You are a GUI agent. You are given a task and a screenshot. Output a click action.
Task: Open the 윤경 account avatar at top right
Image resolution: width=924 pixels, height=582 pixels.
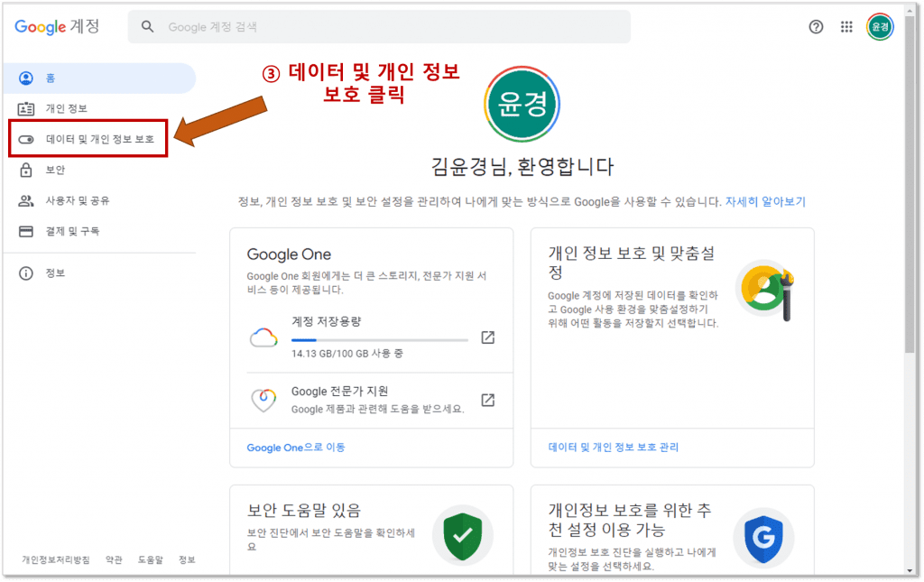click(x=880, y=27)
